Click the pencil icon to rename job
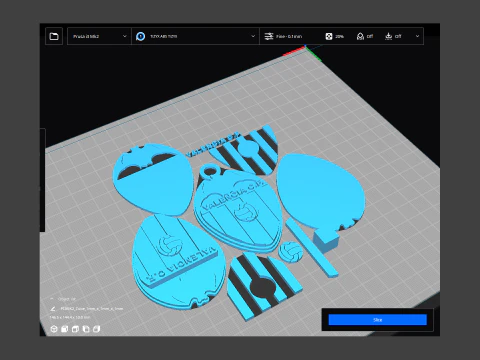This screenshot has width=480, height=360. [53, 309]
